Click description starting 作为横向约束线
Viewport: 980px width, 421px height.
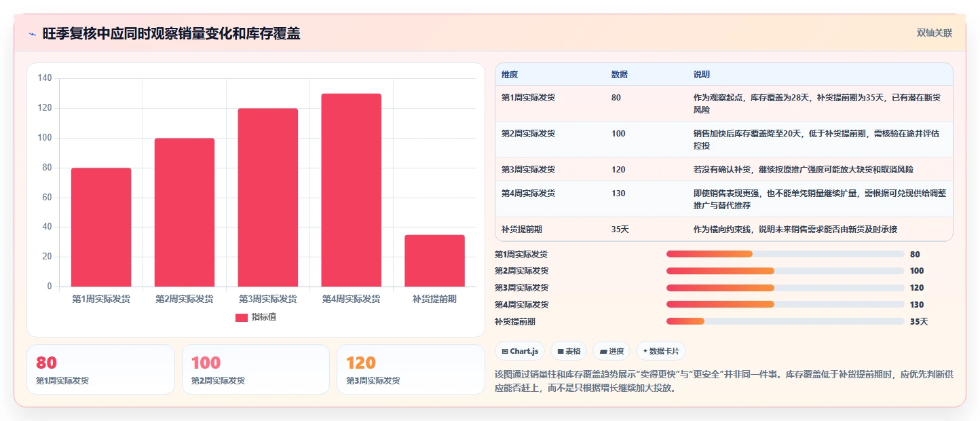tap(795, 230)
